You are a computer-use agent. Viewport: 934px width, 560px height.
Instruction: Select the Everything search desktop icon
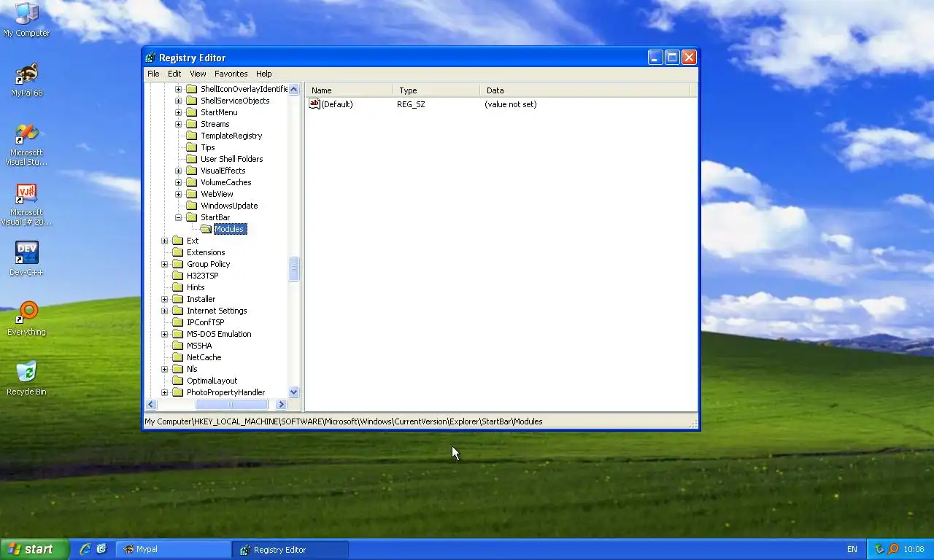tap(27, 313)
